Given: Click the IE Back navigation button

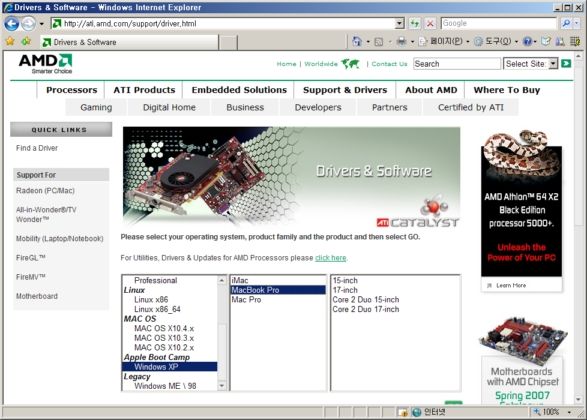Looking at the screenshot, I should tap(12, 24).
